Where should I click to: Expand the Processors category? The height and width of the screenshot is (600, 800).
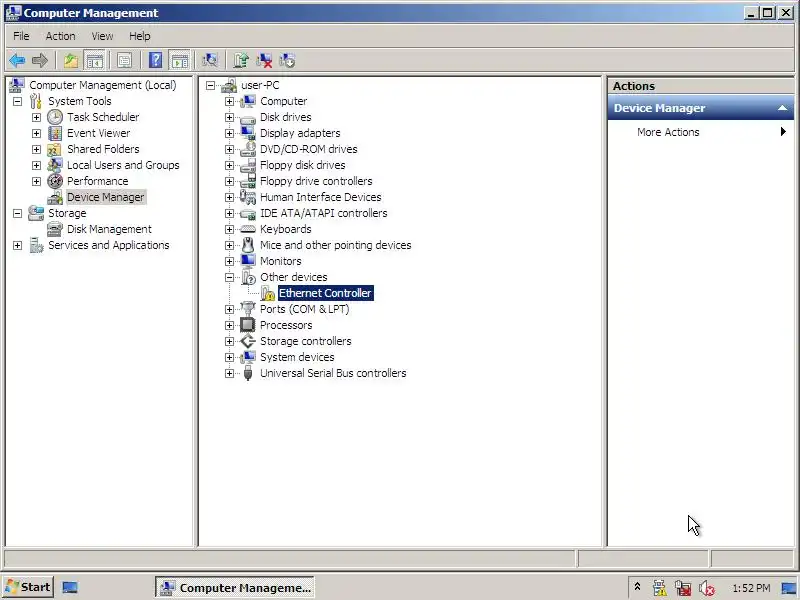(x=229, y=326)
